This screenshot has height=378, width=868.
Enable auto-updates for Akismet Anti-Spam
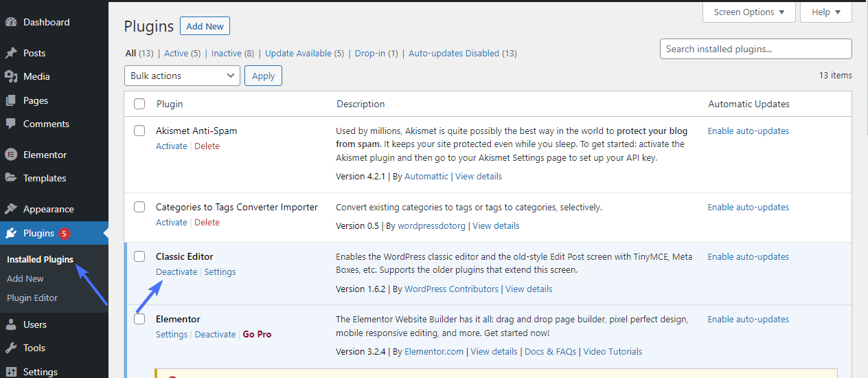click(749, 131)
